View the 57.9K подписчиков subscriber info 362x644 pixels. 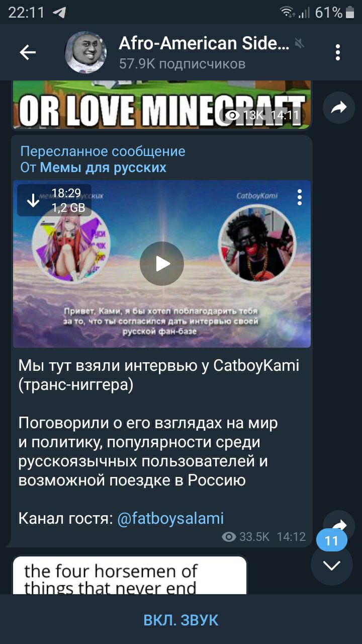182,64
